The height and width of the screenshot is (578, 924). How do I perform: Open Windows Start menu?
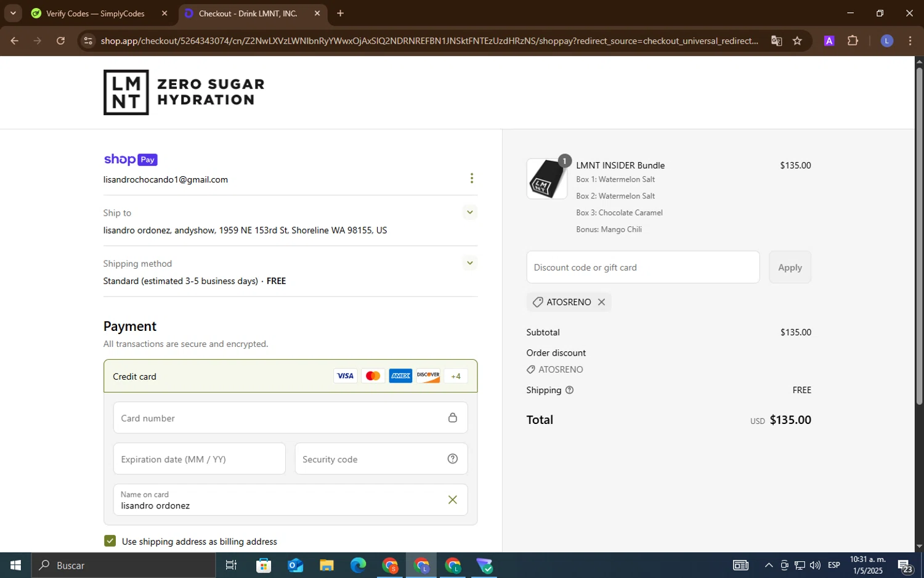click(x=15, y=565)
